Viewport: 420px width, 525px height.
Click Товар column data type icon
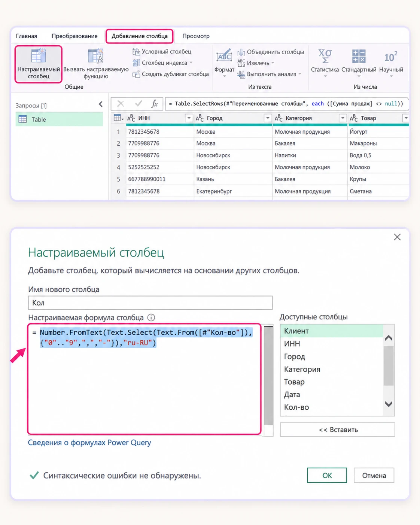tap(354, 118)
